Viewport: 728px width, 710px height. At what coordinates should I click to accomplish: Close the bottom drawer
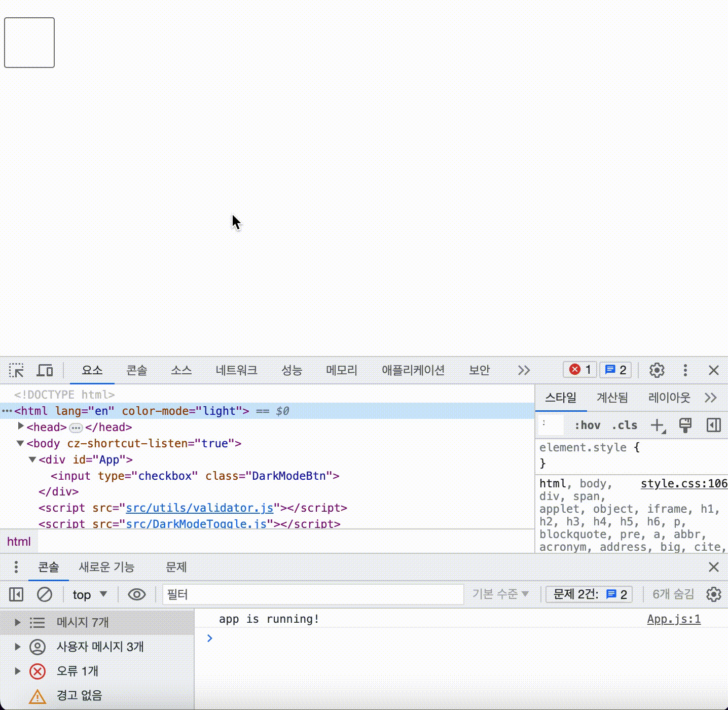714,567
